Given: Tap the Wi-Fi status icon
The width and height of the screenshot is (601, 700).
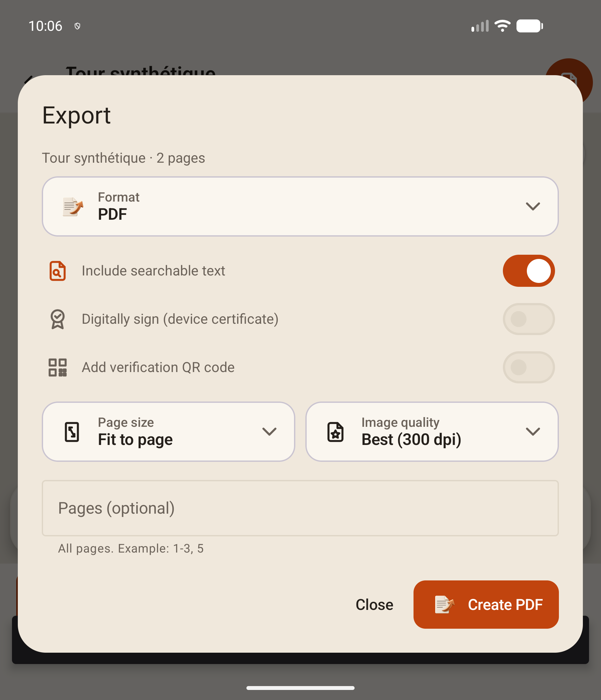Looking at the screenshot, I should click(503, 26).
